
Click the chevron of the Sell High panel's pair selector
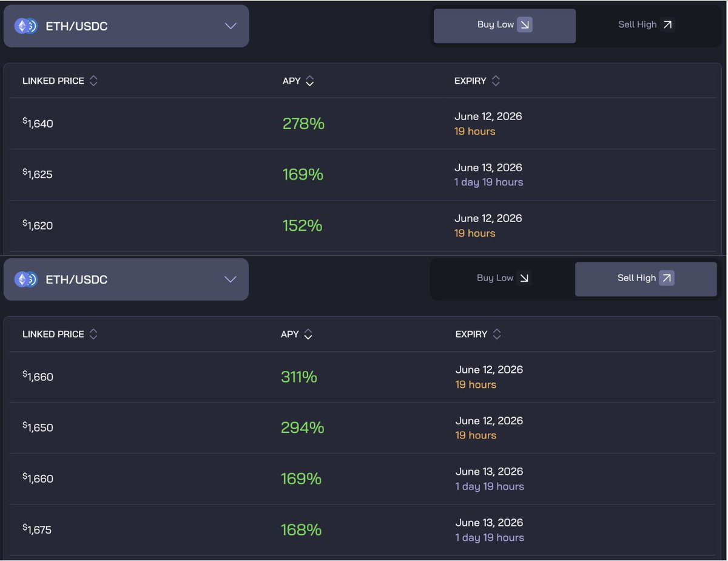pos(231,279)
